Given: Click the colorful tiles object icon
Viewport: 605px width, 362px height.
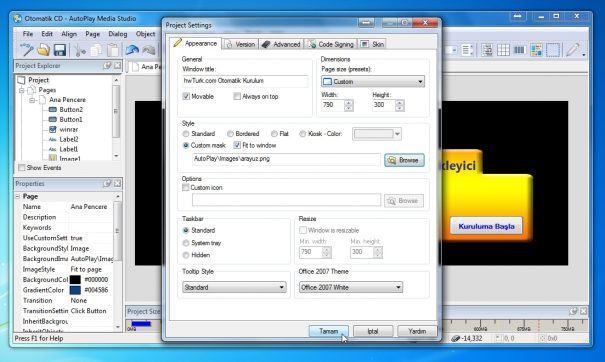Looking at the screenshot, I should click(x=536, y=50).
